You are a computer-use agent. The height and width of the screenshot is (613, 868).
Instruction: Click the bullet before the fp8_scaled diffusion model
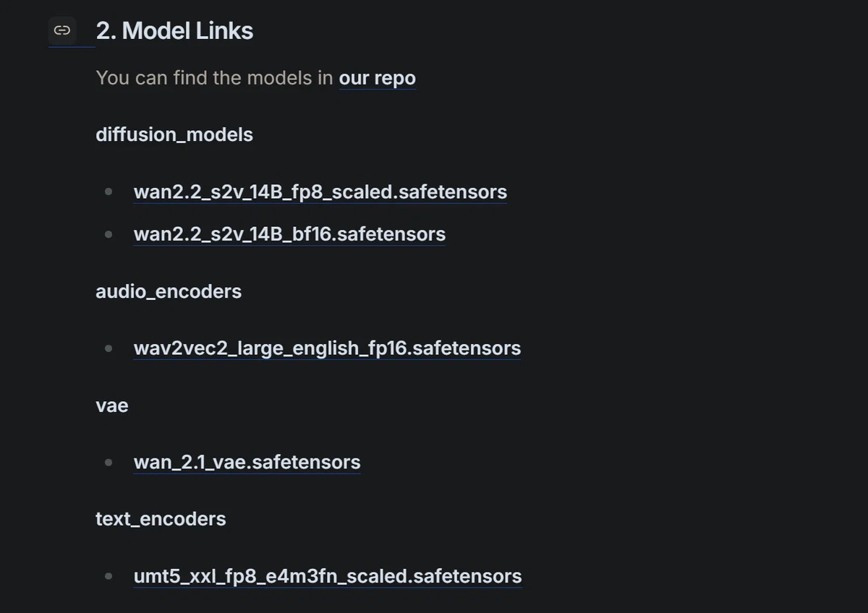pos(109,192)
